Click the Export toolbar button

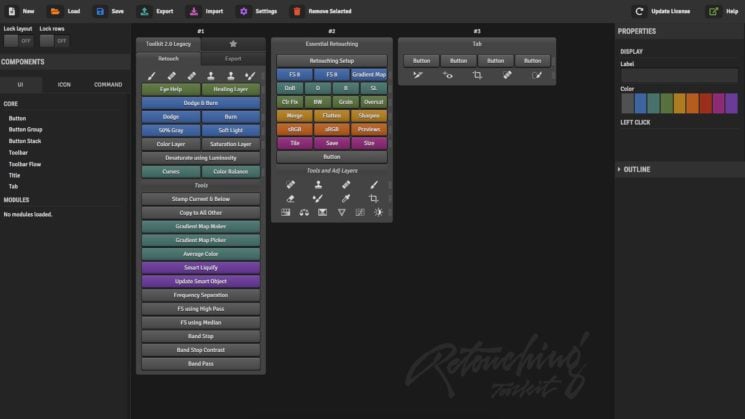click(156, 11)
